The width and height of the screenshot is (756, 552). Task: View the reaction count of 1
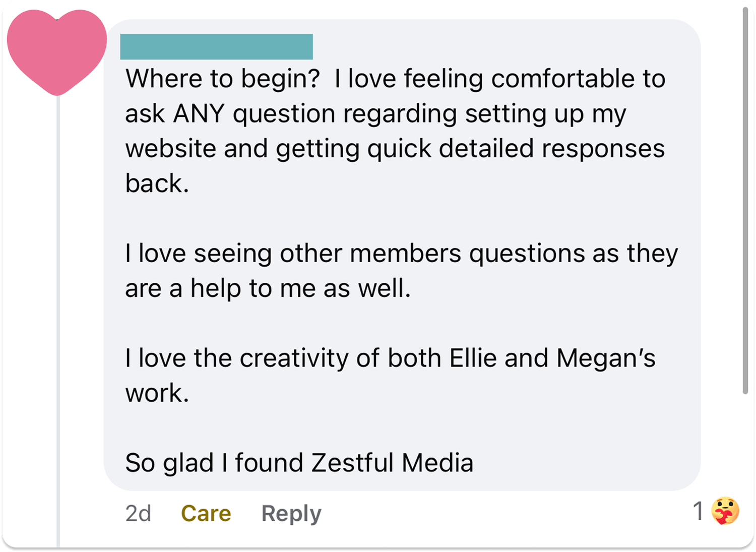click(698, 511)
